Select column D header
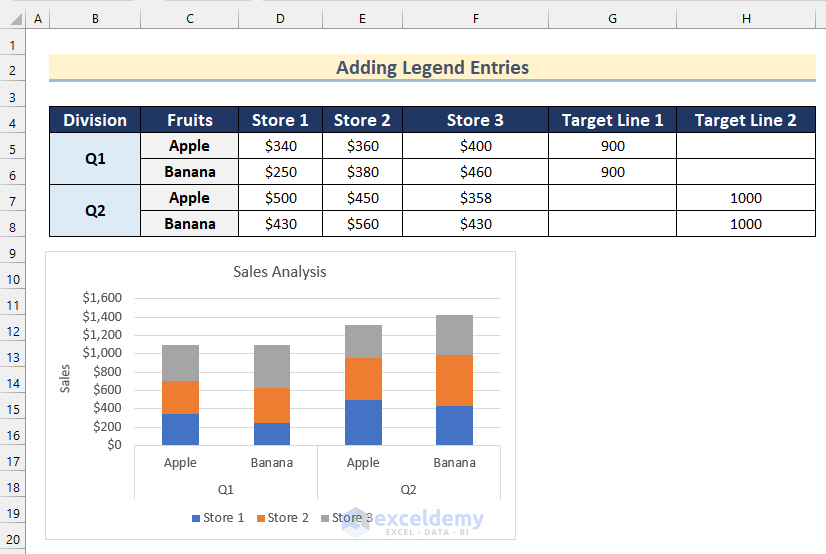Image resolution: width=826 pixels, height=554 pixels. [280, 19]
